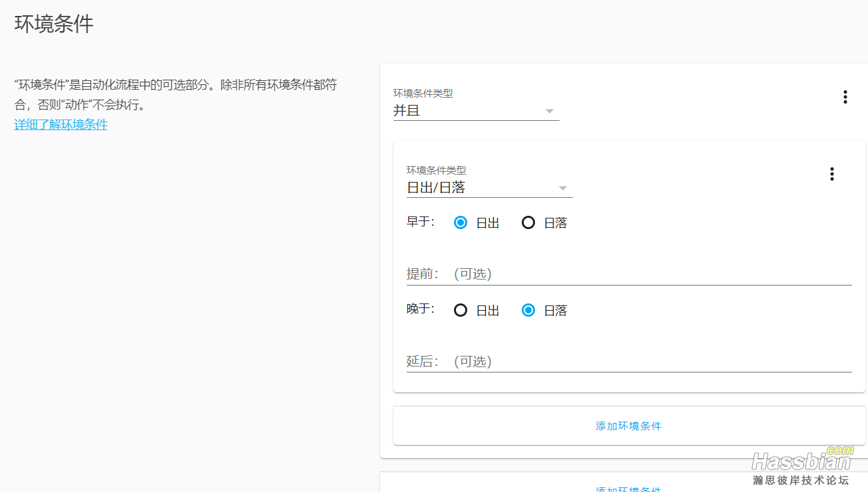This screenshot has width=868, height=492.
Task: Click 添加环境条件 button inside the 并且 card
Action: pyautogui.click(x=629, y=426)
